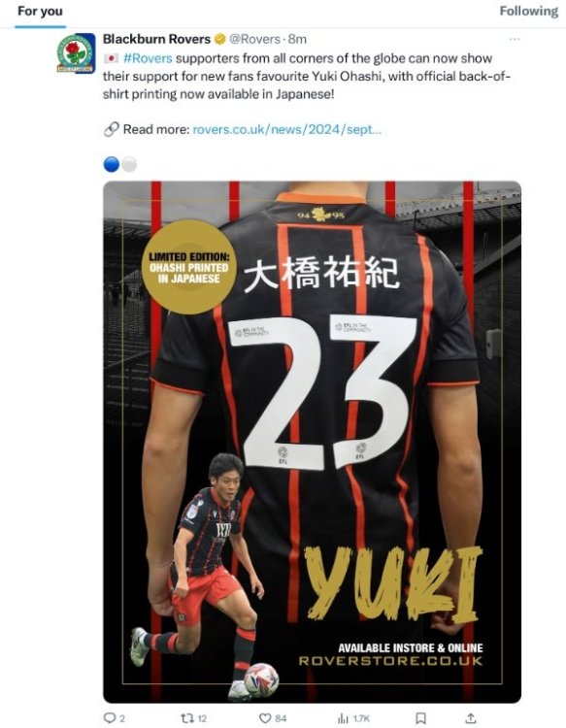Bookmark this Blackburn Rovers post
The image size is (566, 728).
tap(420, 718)
